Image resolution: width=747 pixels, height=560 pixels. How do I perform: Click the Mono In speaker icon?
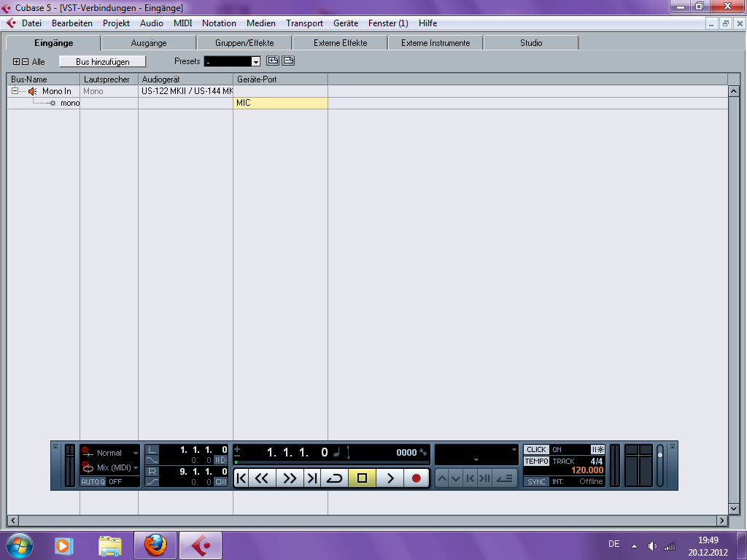point(32,91)
